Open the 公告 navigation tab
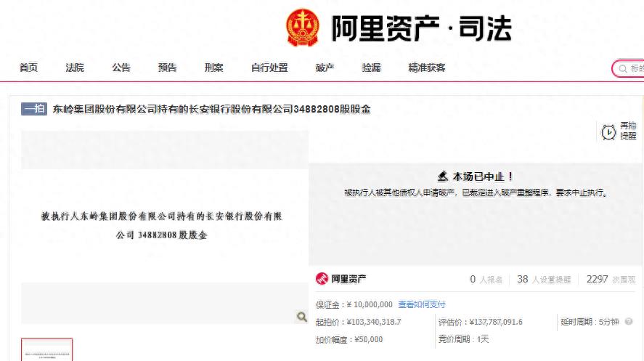The height and width of the screenshot is (361, 644). [x=121, y=68]
